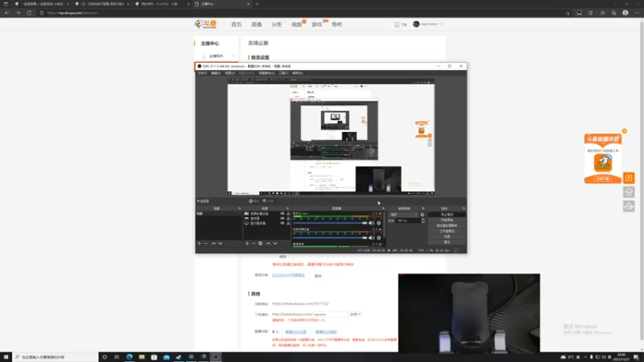Image resolution: width=644 pixels, height=362 pixels.
Task: Start the OBS virtual camera
Action: (x=447, y=225)
